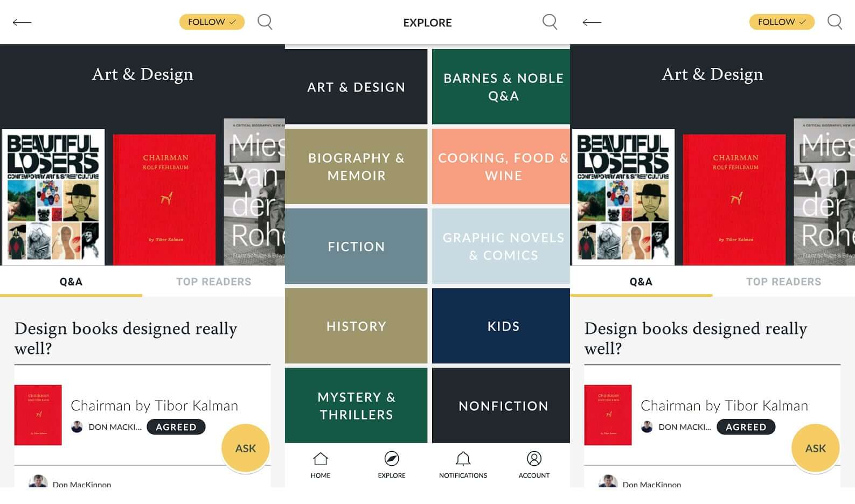Select the ART & DESIGN category tile
The height and width of the screenshot is (504, 855).
(356, 87)
